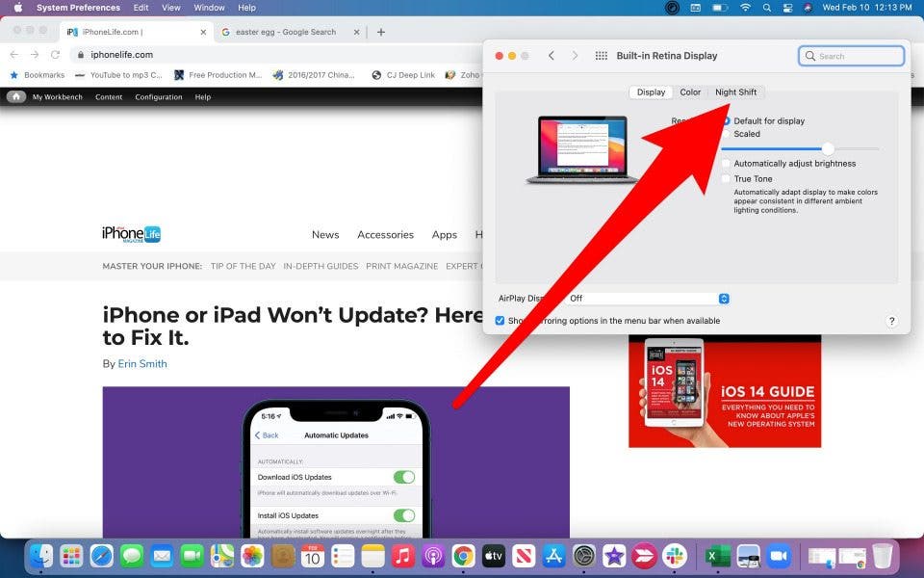Open Google Chrome from the Dock
This screenshot has width=924, height=578.
463,556
